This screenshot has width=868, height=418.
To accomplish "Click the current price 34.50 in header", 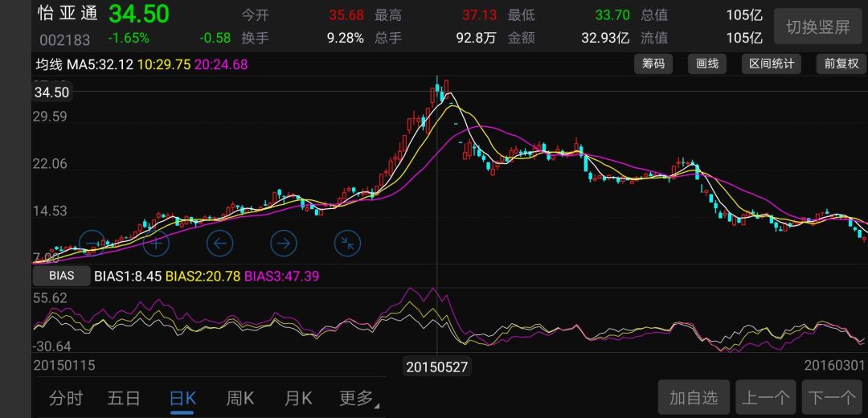I will pos(139,14).
